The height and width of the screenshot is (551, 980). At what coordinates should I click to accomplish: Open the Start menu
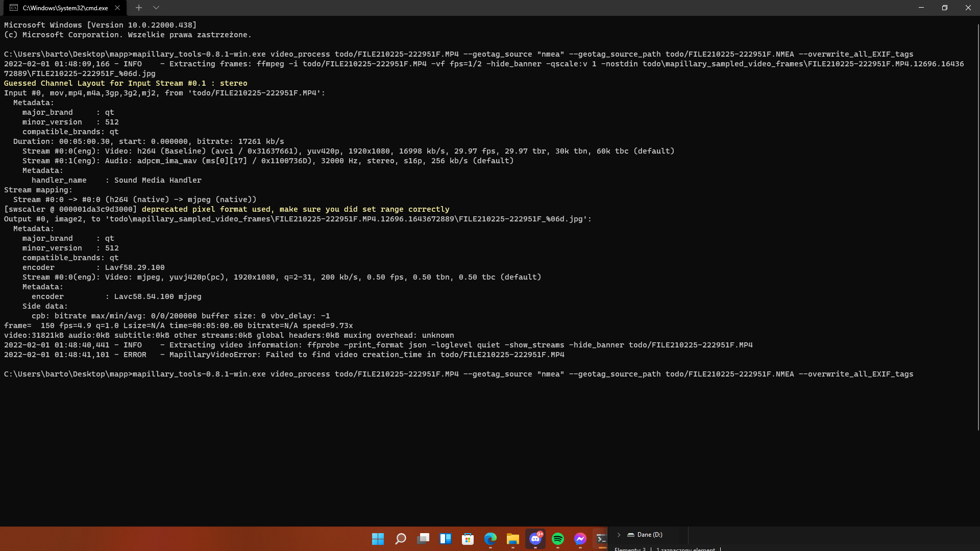378,538
